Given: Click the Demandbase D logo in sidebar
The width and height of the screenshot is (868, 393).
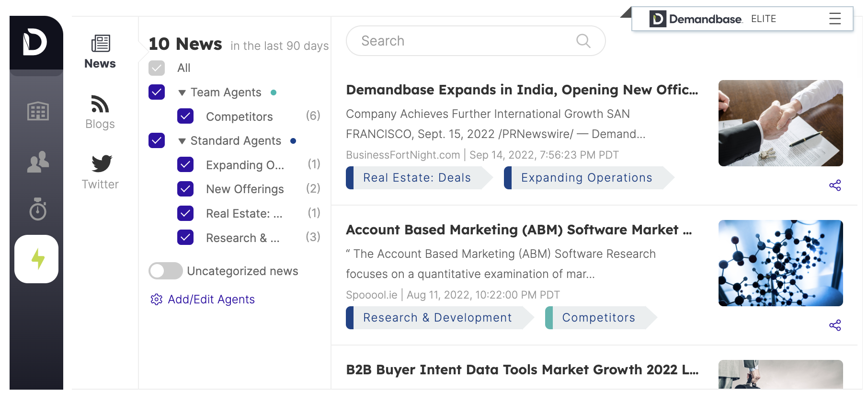Looking at the screenshot, I should (35, 42).
